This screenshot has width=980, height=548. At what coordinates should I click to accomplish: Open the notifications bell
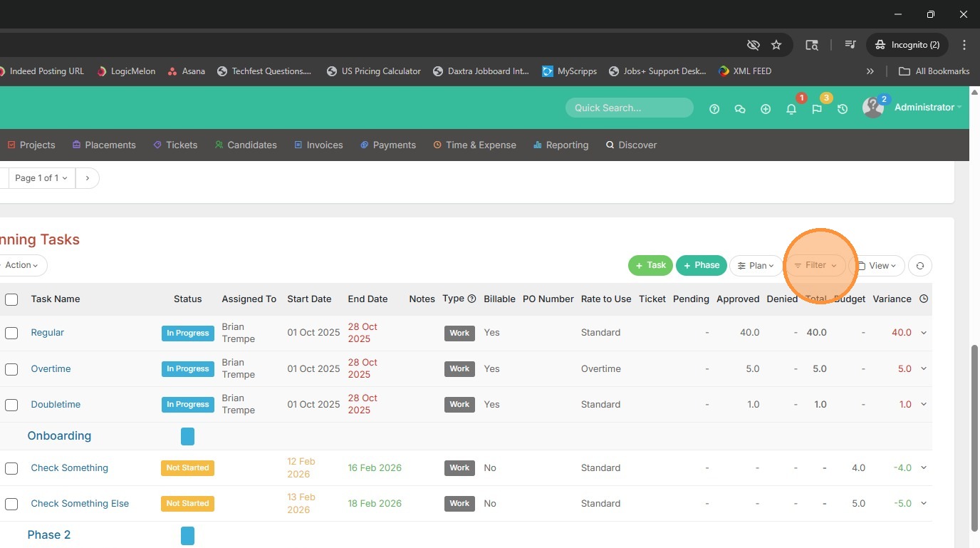791,109
